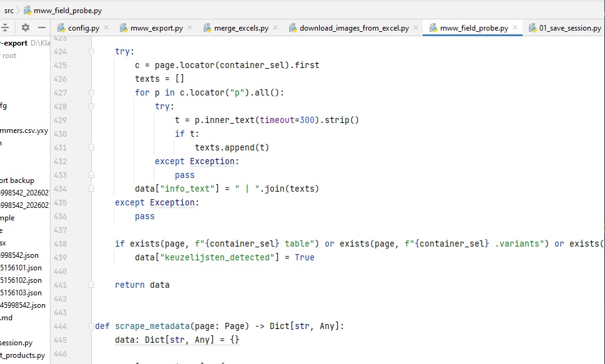
Task: Switch to the mww_export.py tab
Action: coord(156,28)
